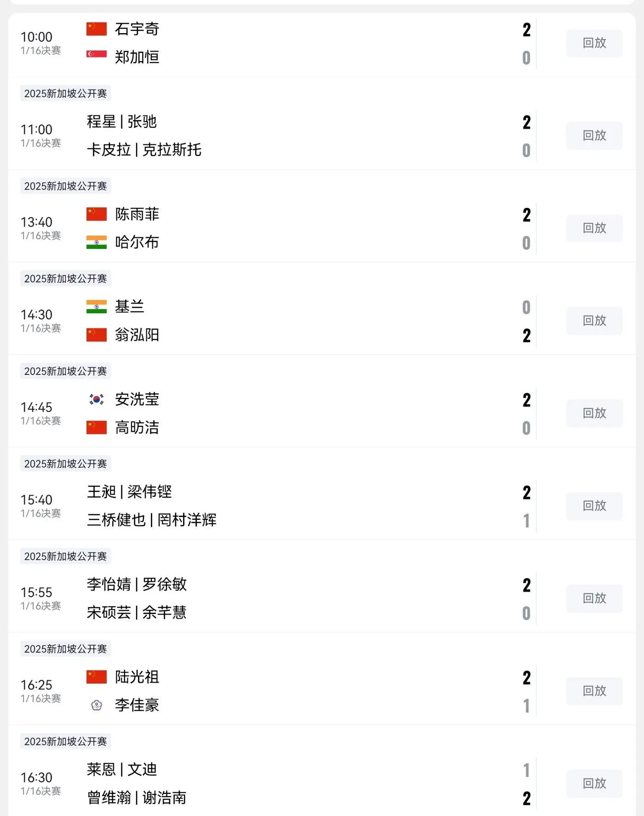Tap China flag beside 翁泓阳
The image size is (644, 816).
(x=97, y=334)
